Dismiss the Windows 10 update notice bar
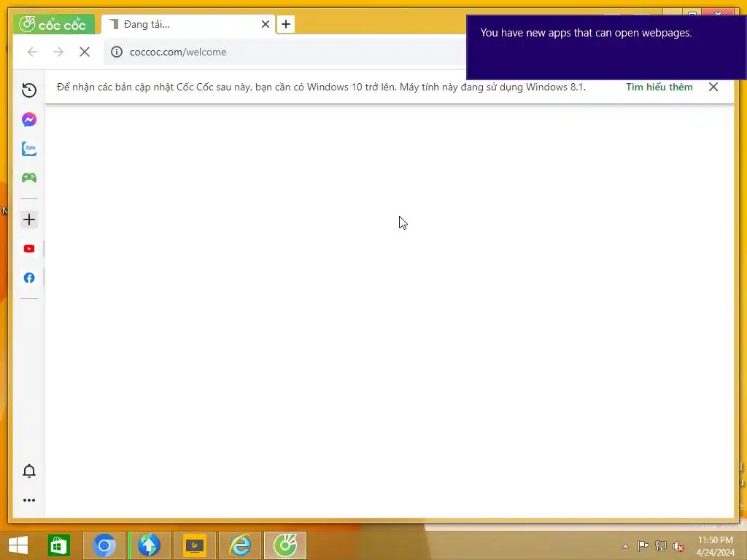The image size is (747, 560). click(x=713, y=87)
